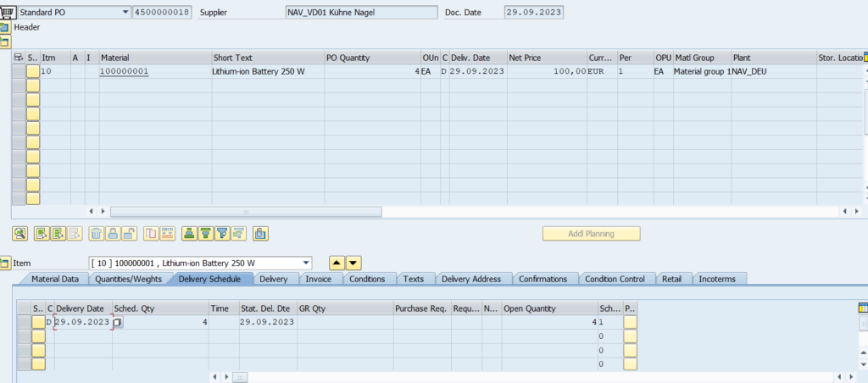Expand the Header section
This screenshot has height=383, width=868.
pos(5,28)
